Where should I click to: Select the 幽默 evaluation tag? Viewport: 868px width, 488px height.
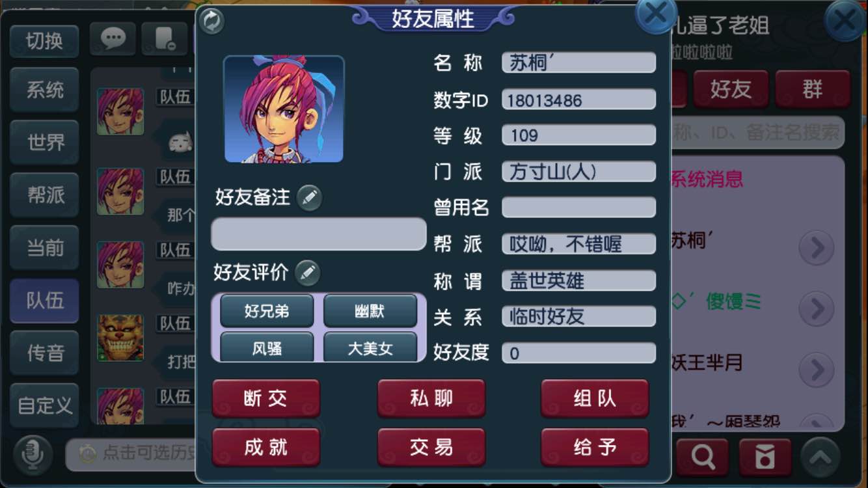coord(370,311)
